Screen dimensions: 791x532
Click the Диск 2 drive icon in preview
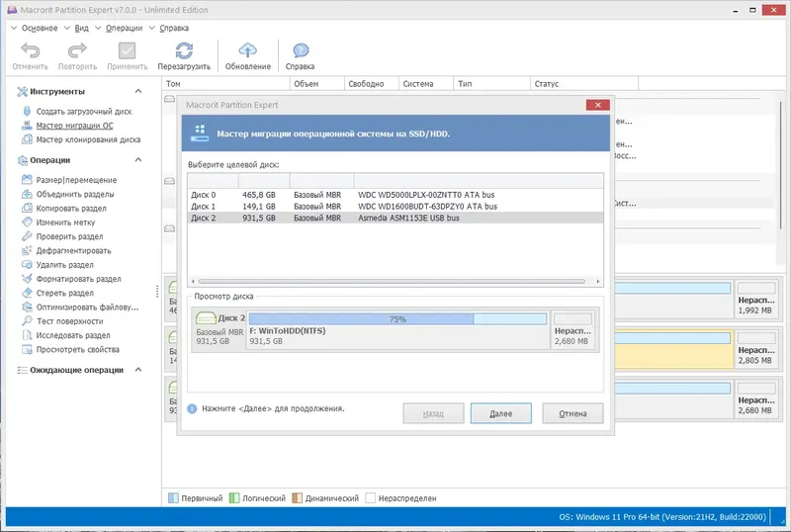[x=206, y=318]
